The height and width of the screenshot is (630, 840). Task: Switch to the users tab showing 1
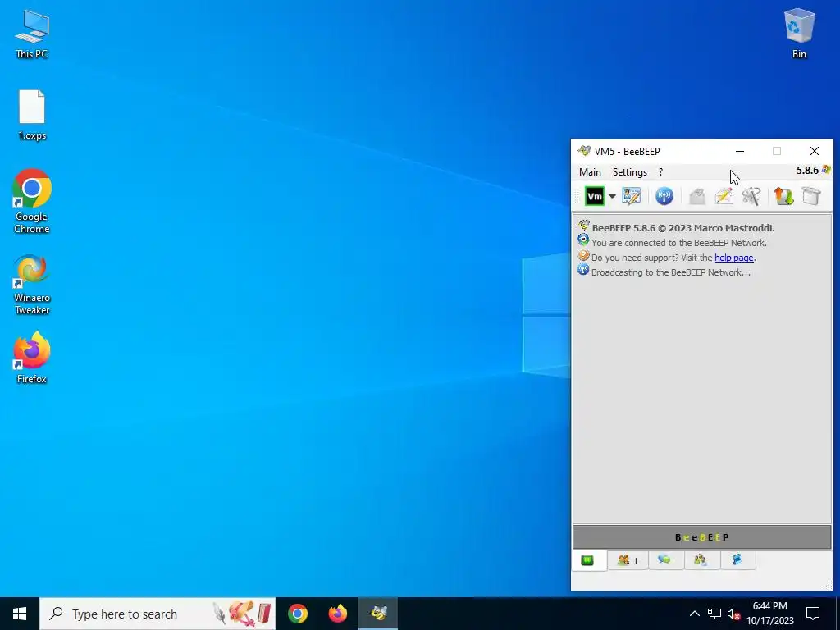click(628, 560)
